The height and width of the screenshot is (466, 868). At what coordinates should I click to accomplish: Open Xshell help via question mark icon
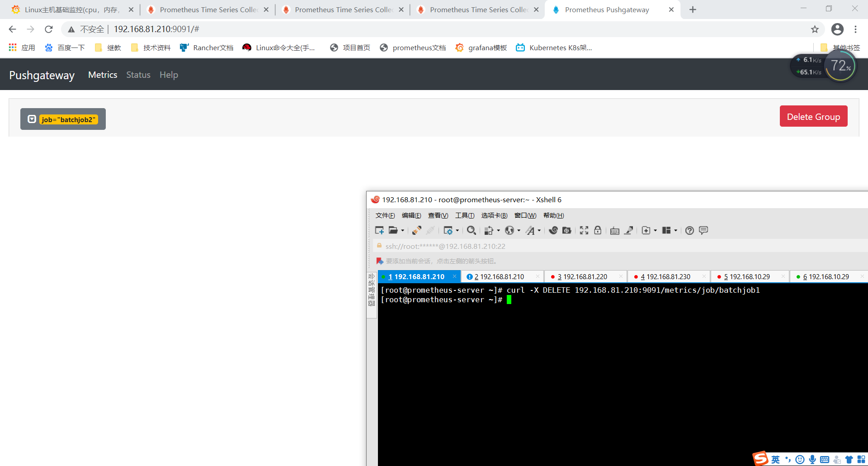(689, 230)
